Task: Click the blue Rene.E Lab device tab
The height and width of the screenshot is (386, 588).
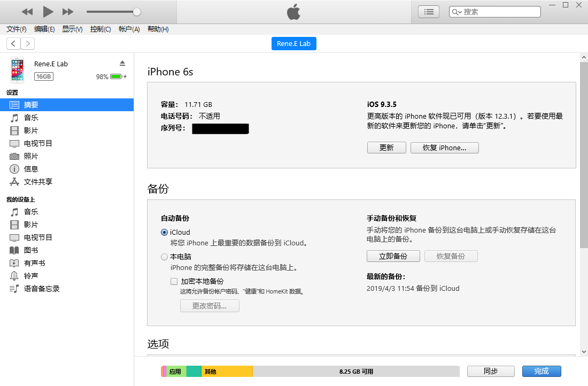Action: click(293, 43)
